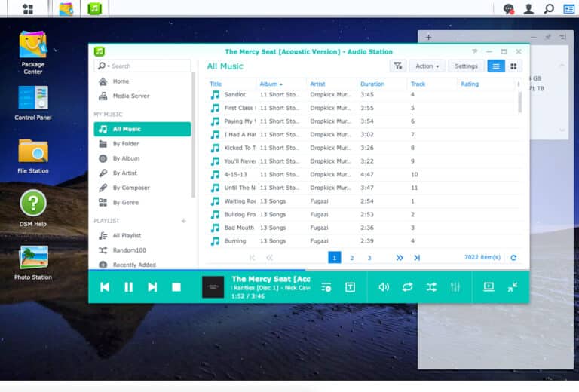Skip to the previous track
The width and height of the screenshot is (579, 392).
(105, 287)
